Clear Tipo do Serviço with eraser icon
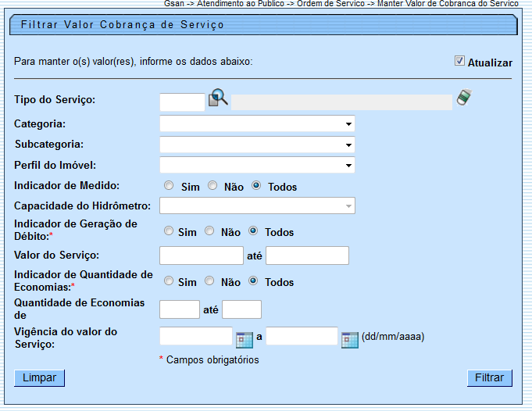 [x=465, y=98]
